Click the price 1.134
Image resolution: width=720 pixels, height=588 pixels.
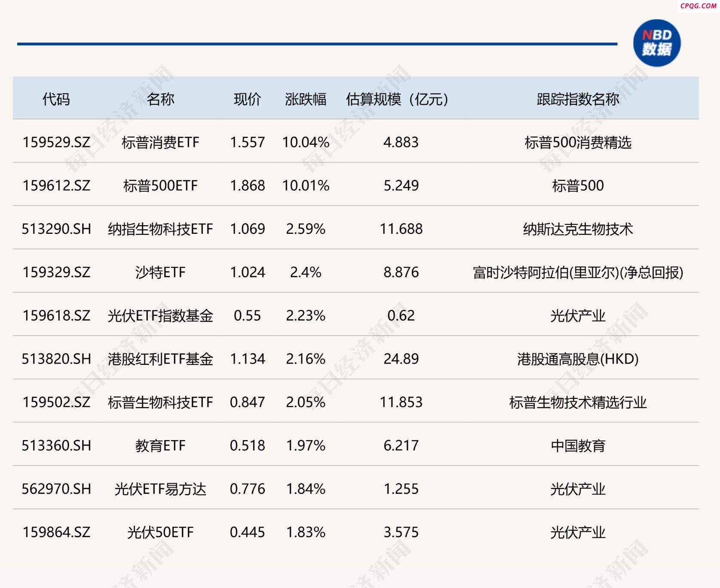point(248,359)
